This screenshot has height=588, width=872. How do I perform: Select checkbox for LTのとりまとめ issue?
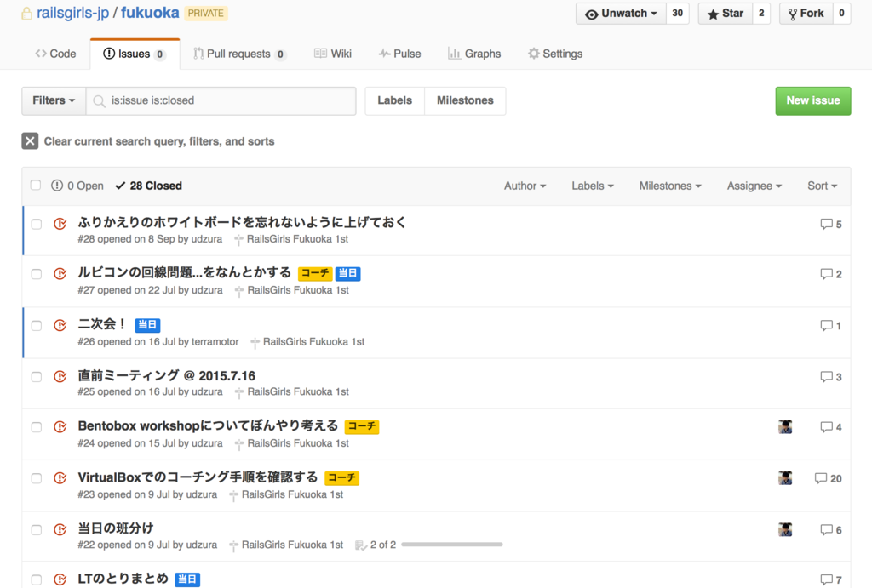(x=36, y=579)
